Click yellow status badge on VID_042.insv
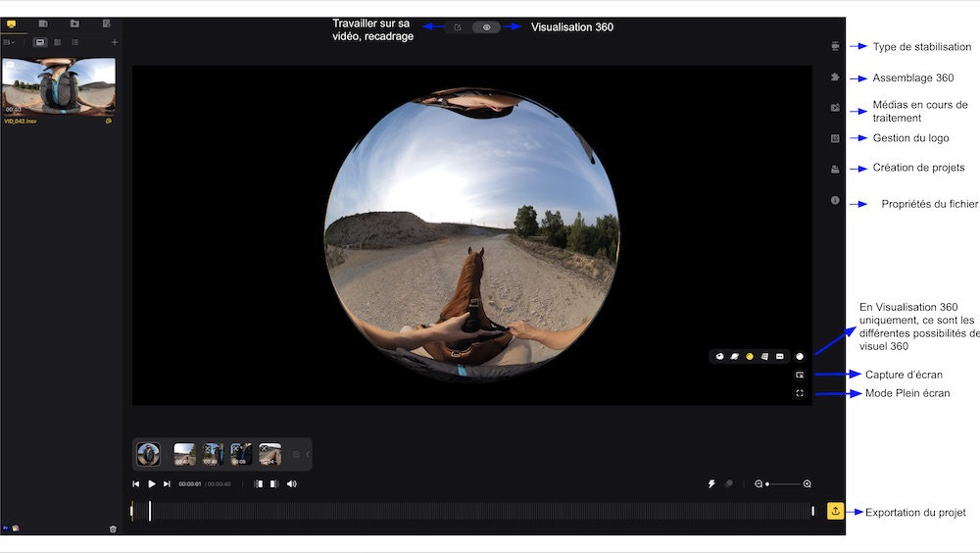The image size is (980, 553). (x=109, y=122)
